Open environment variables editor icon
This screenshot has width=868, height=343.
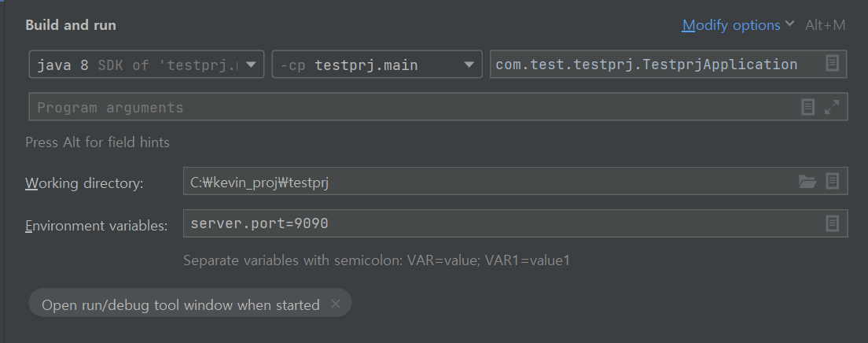832,223
